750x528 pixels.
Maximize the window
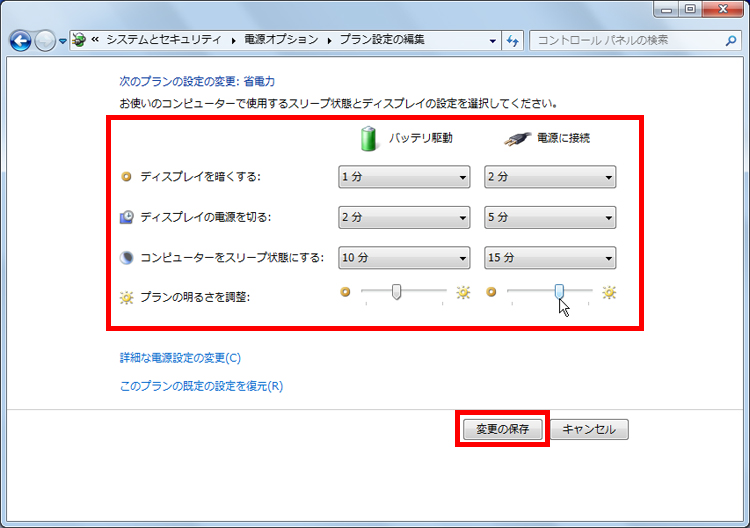pyautogui.click(x=690, y=9)
